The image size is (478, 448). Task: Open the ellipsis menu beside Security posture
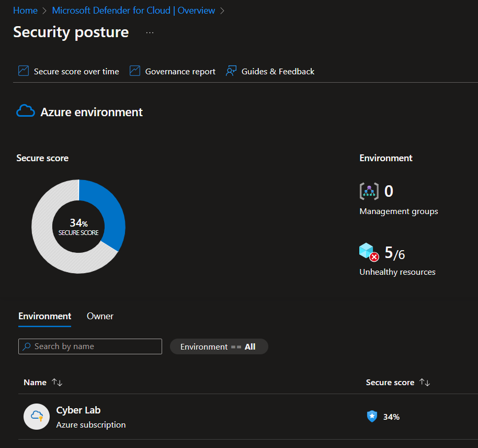click(x=150, y=32)
